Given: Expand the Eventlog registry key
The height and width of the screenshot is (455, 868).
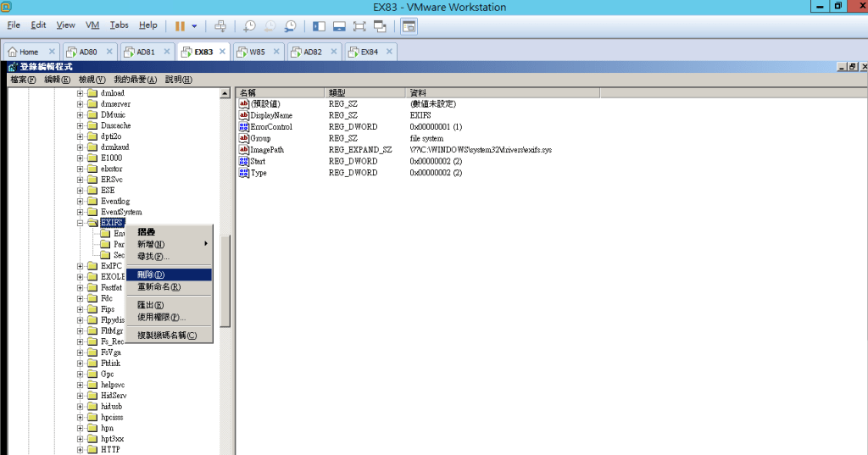Looking at the screenshot, I should click(x=81, y=201).
